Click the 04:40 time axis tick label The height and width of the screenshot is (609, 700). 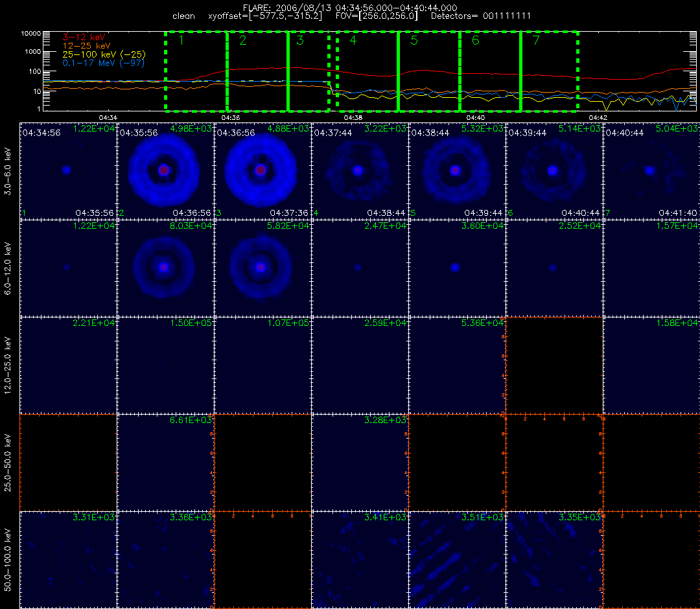pos(476,117)
